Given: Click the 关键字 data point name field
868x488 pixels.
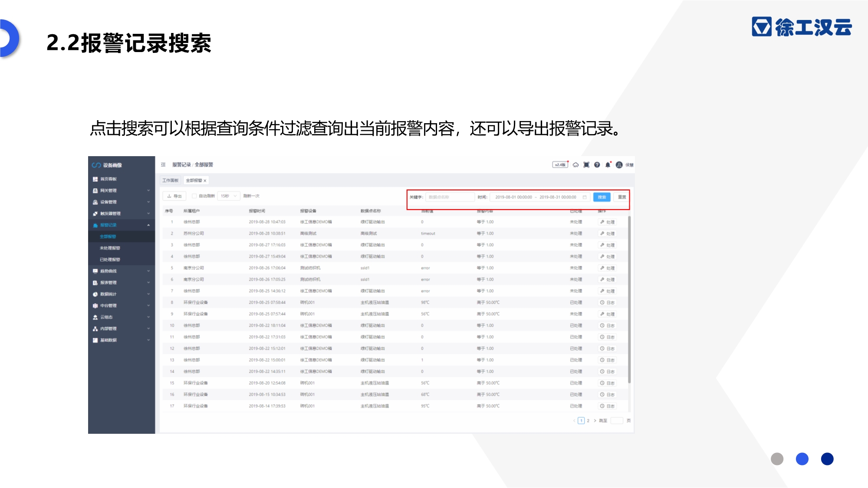Looking at the screenshot, I should coord(450,197).
